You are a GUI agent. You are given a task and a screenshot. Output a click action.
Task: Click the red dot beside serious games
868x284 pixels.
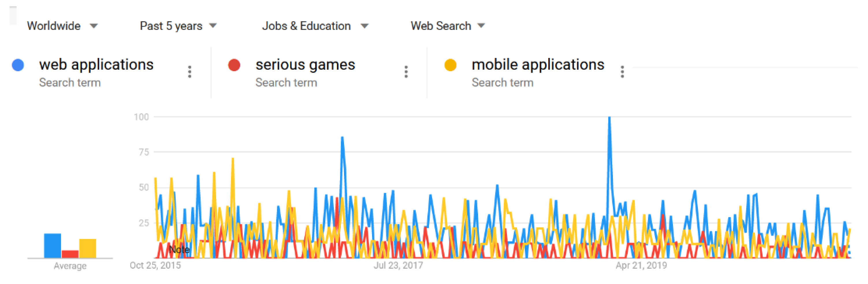pos(234,65)
